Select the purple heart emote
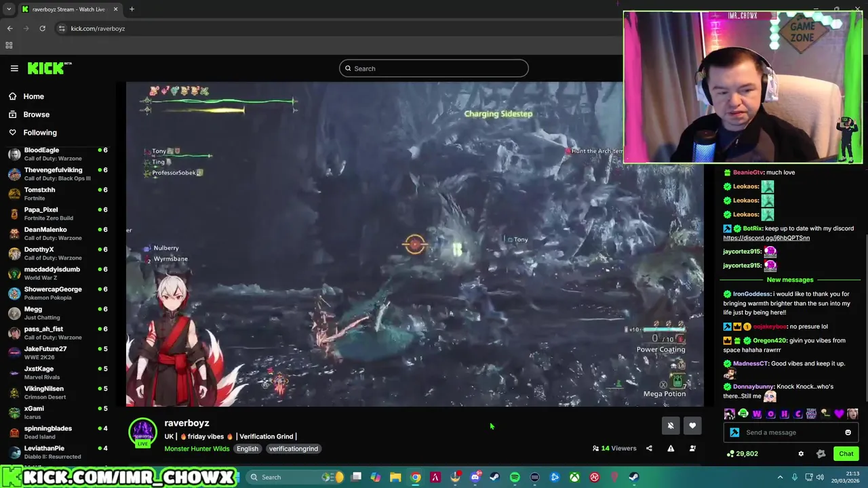 840,414
